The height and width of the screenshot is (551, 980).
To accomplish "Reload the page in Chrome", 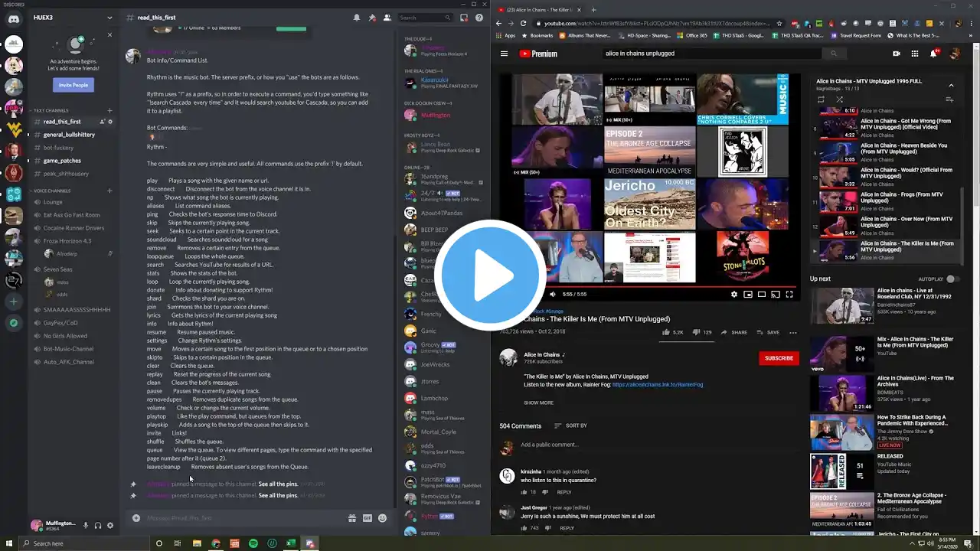I will pyautogui.click(x=524, y=23).
